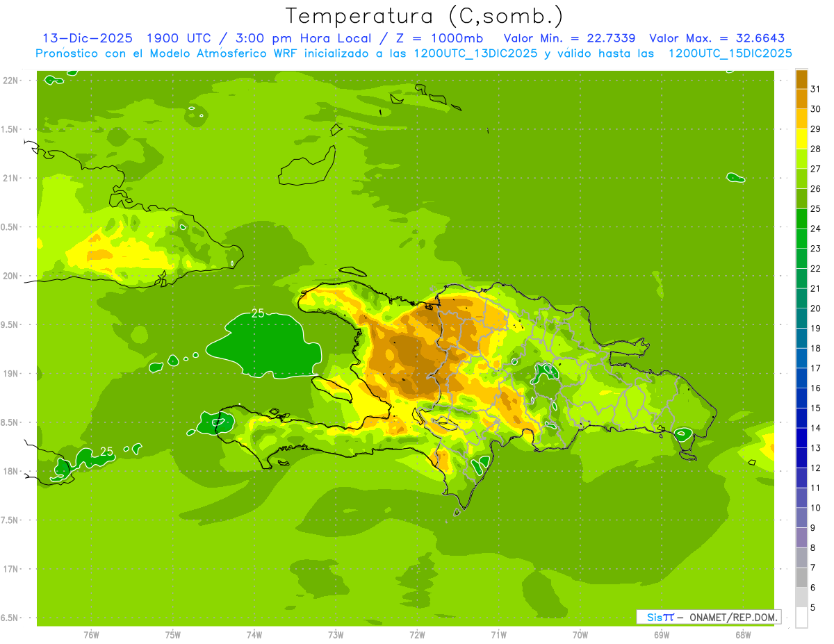The height and width of the screenshot is (644, 834).
Task: Click the "74W" longitude axis label
Action: point(254,634)
